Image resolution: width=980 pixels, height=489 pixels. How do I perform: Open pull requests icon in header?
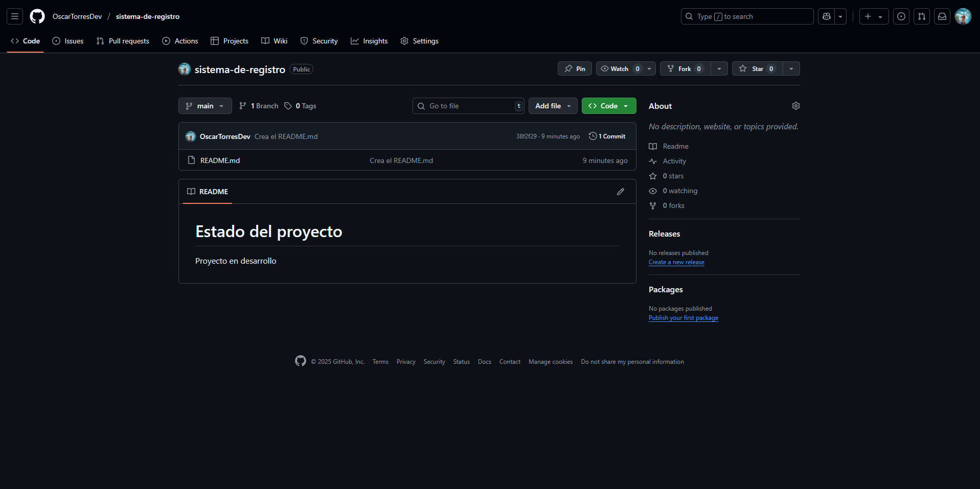[x=922, y=16]
